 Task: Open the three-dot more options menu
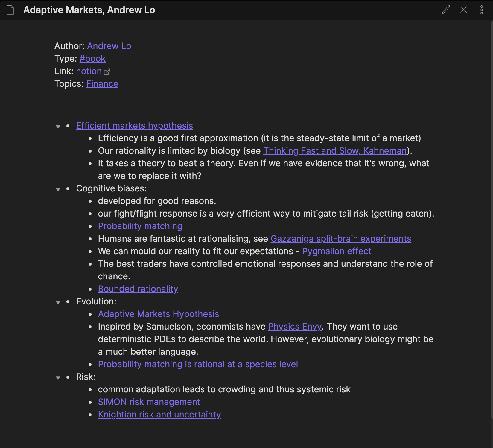pyautogui.click(x=482, y=10)
